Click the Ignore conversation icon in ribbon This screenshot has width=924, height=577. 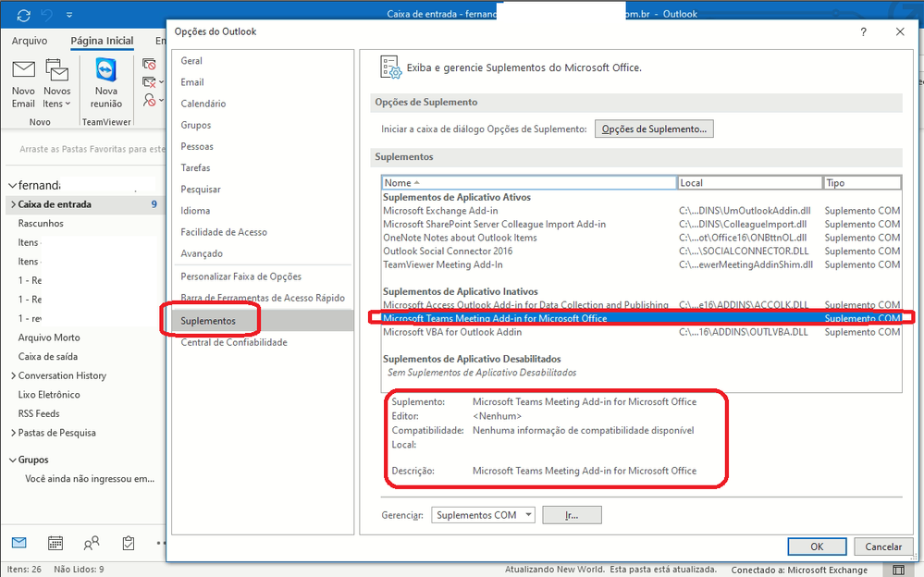coord(150,64)
